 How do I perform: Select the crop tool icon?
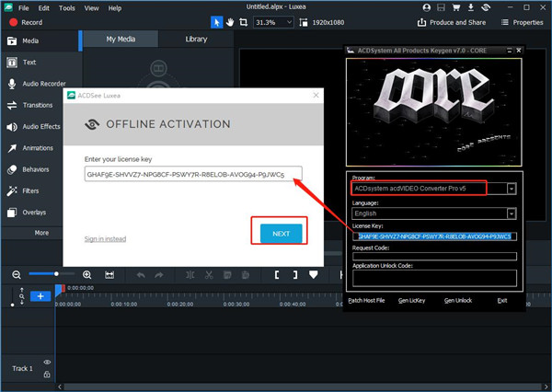click(x=243, y=22)
